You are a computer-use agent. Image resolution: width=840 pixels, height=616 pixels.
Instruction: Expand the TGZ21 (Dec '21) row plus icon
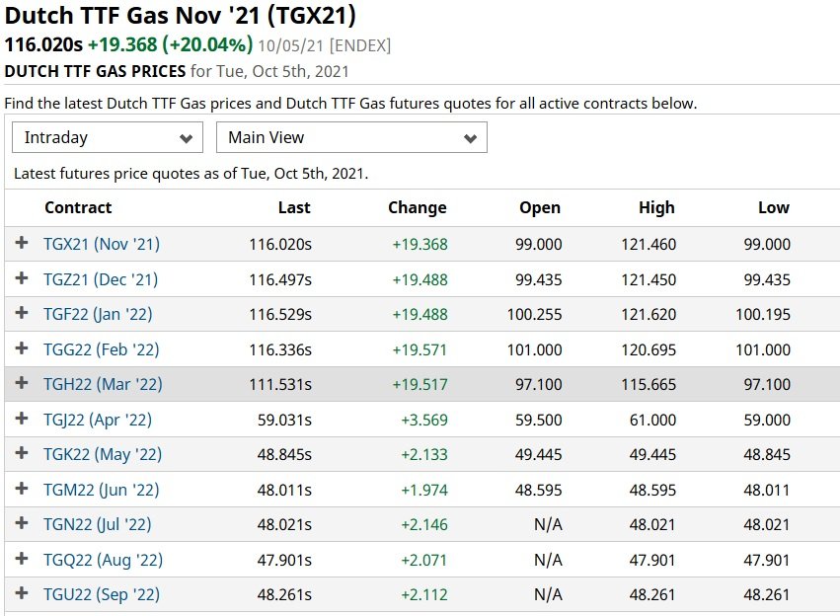(x=22, y=278)
